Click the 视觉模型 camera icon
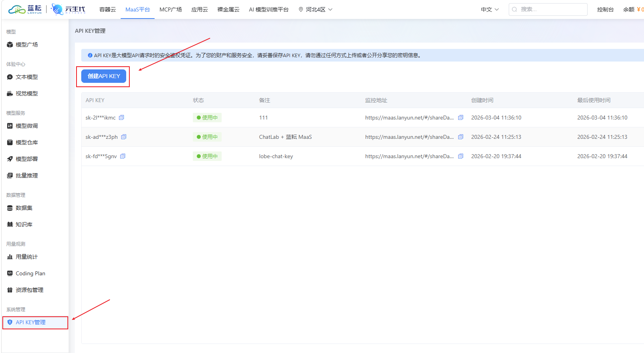The width and height of the screenshot is (644, 353). pos(10,93)
